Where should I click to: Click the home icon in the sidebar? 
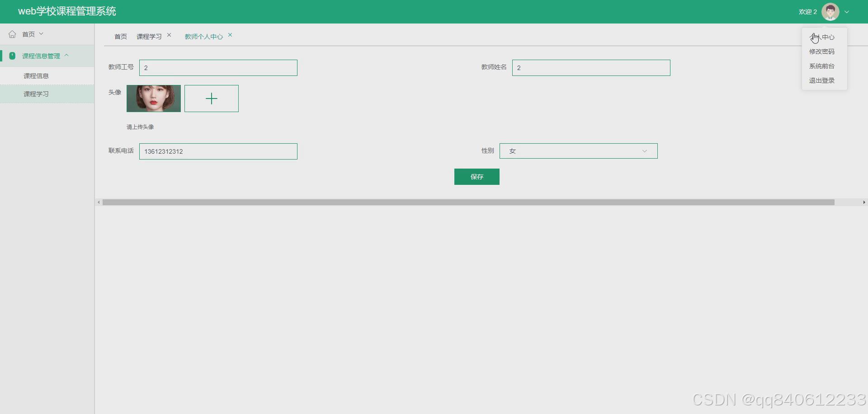[x=12, y=33]
